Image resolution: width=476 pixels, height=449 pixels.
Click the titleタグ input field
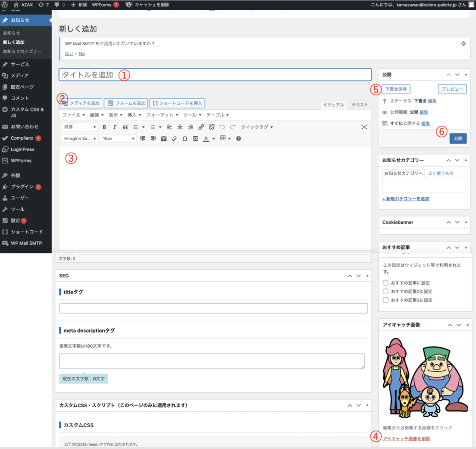(213, 308)
